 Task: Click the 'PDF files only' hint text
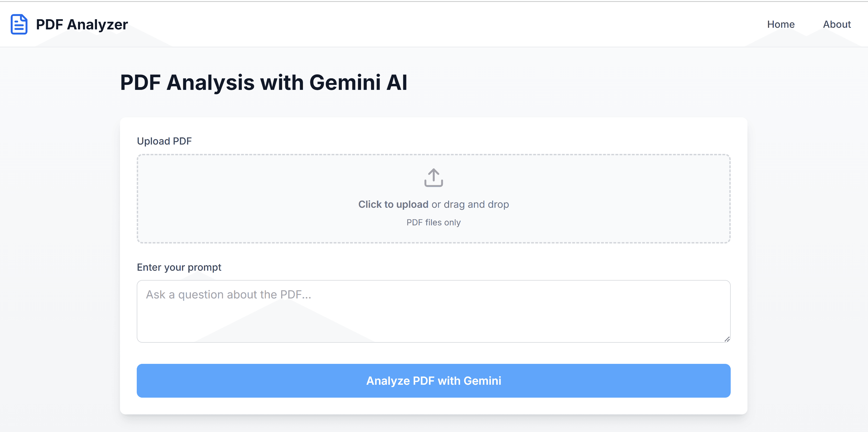(x=433, y=223)
